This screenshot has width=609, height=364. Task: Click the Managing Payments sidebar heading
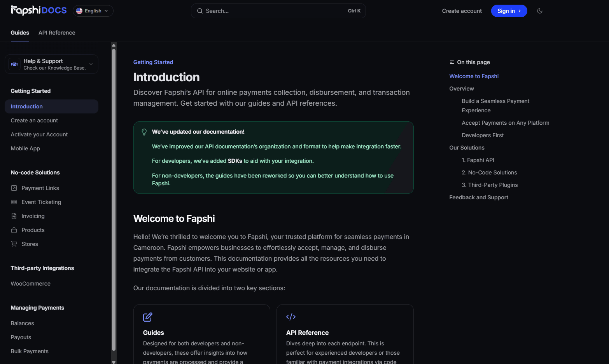[37, 308]
